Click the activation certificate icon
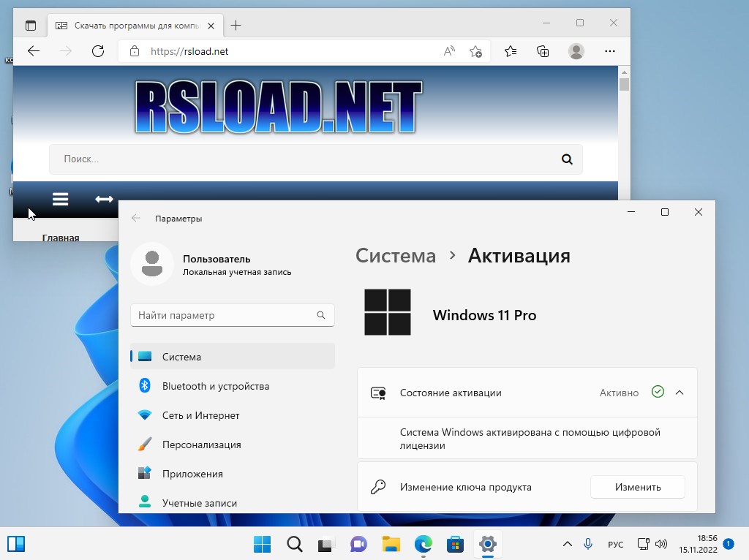The width and height of the screenshot is (749, 560). click(378, 393)
